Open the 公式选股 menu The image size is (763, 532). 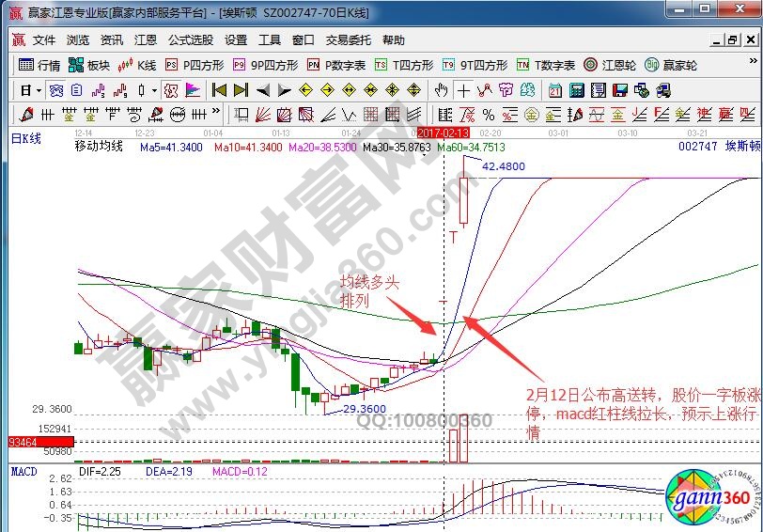190,40
